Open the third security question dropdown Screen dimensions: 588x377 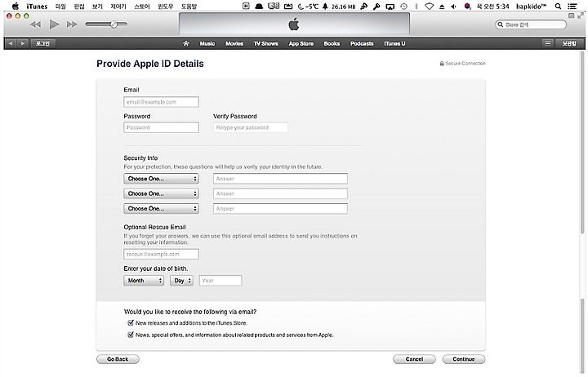[161, 208]
